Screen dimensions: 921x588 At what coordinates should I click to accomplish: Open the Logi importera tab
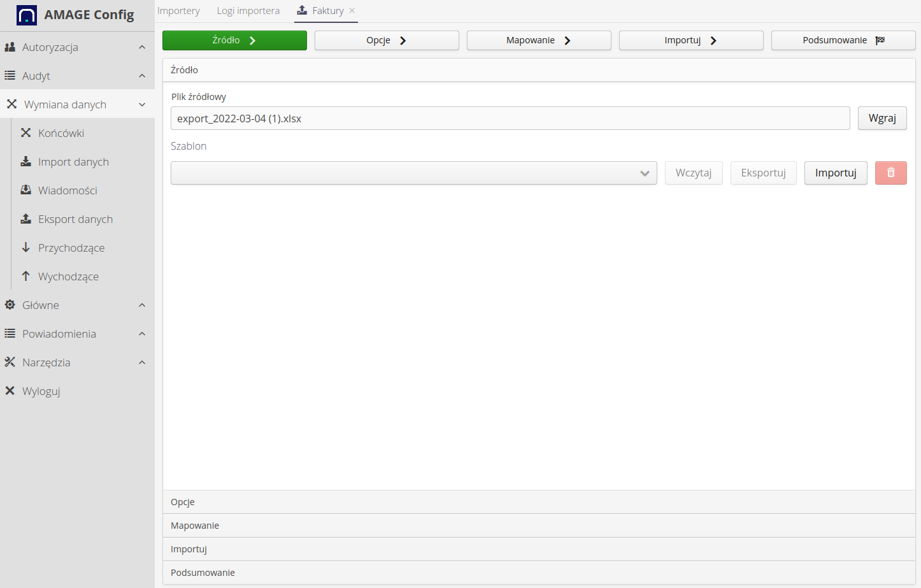coord(248,10)
